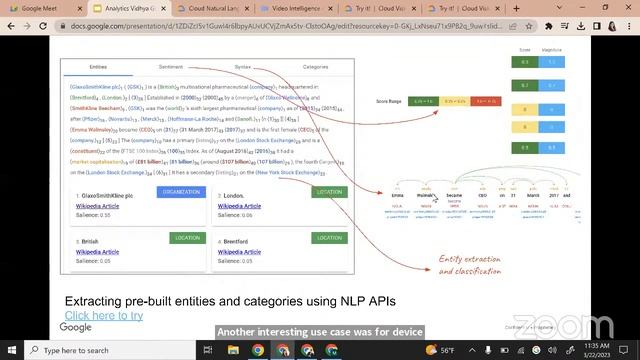Image resolution: width=640 pixels, height=360 pixels.
Task: Select the Syntax tab on the slide
Action: tap(242, 67)
